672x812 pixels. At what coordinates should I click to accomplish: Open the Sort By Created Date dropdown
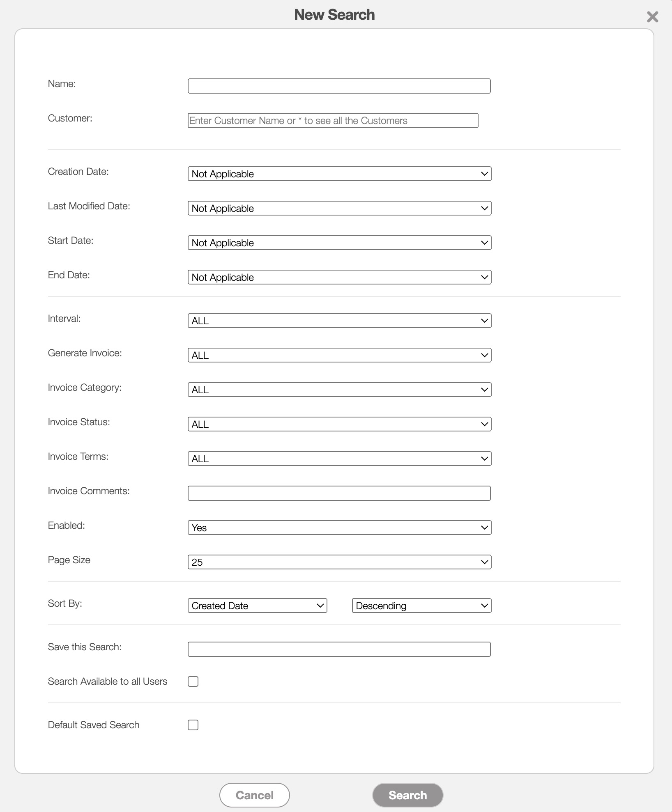coord(257,606)
